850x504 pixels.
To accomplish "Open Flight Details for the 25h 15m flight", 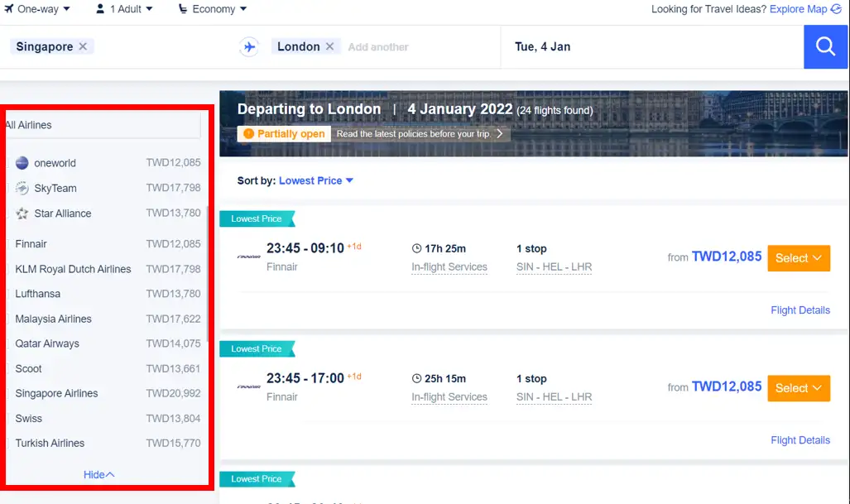I will pos(800,440).
